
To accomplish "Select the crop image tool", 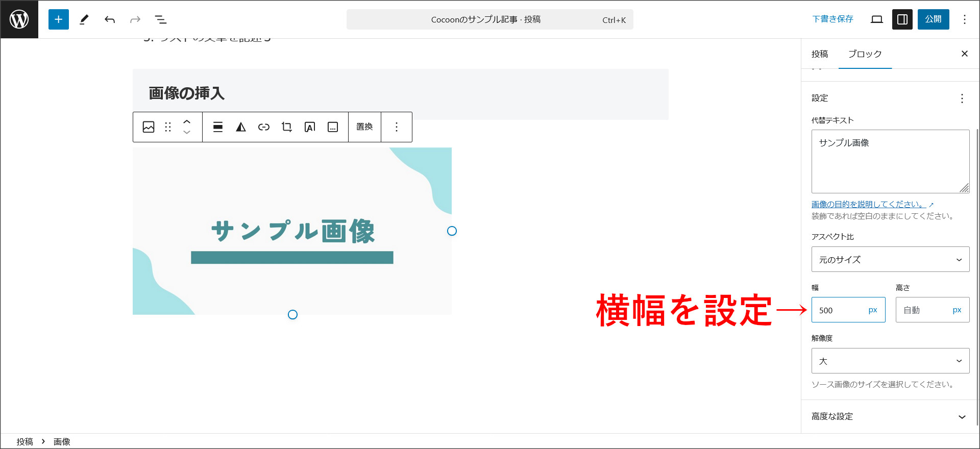I will 287,127.
